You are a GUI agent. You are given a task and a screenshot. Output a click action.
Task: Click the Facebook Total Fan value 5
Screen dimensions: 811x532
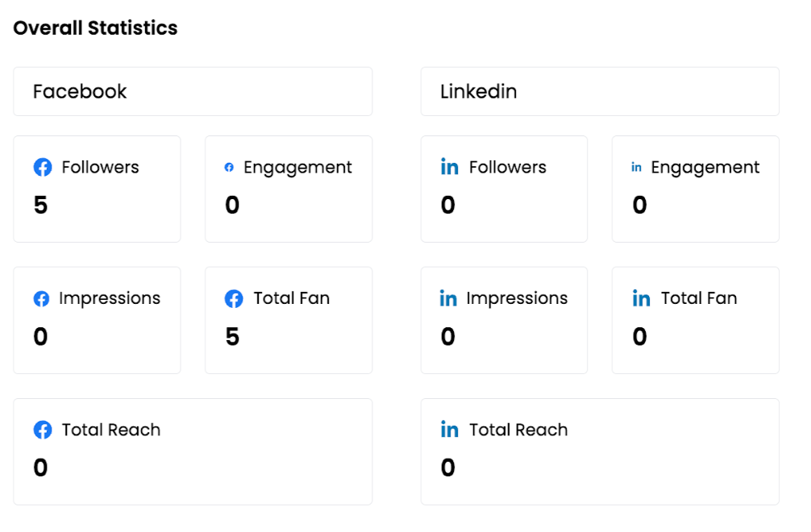tap(232, 337)
